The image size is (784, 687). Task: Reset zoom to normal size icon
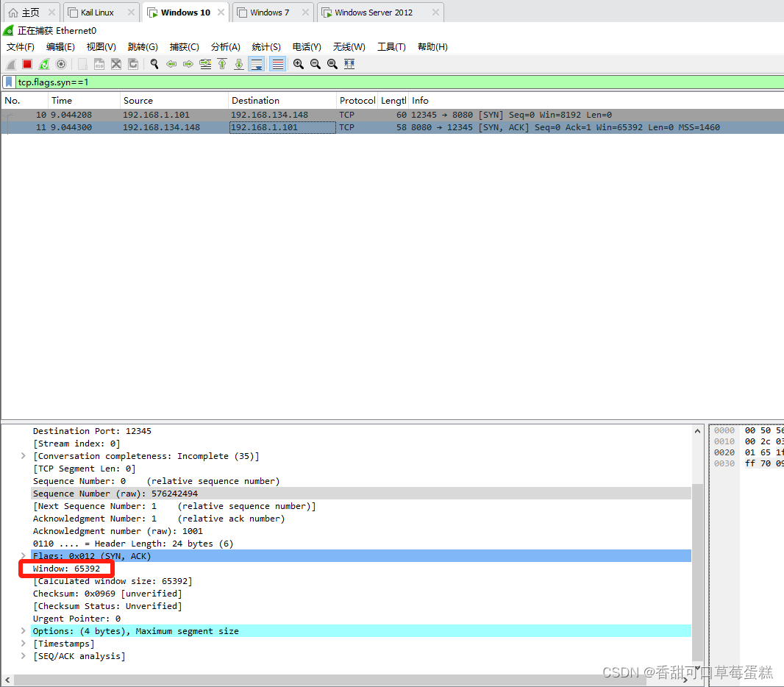332,64
